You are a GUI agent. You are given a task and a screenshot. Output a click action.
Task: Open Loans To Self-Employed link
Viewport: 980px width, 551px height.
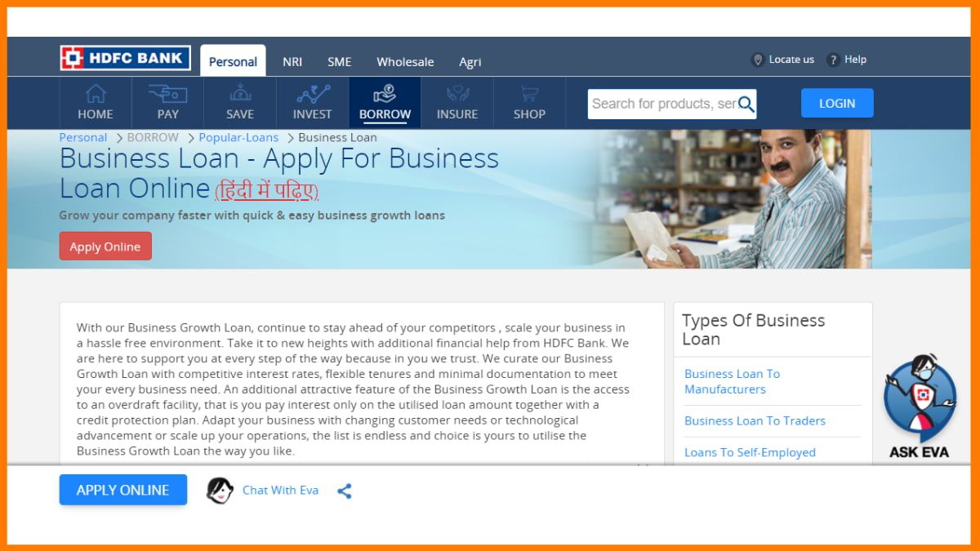point(750,452)
